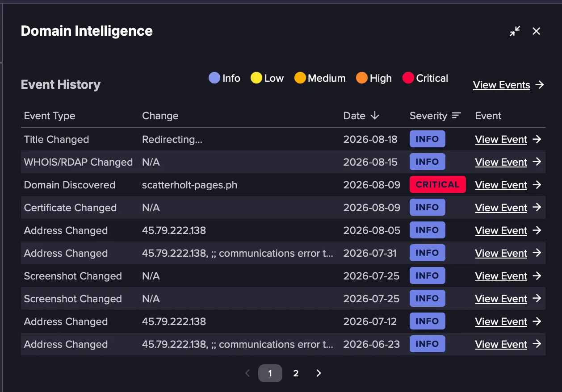Image resolution: width=562 pixels, height=392 pixels.
Task: View Event for Certificate Changed
Action: click(501, 208)
